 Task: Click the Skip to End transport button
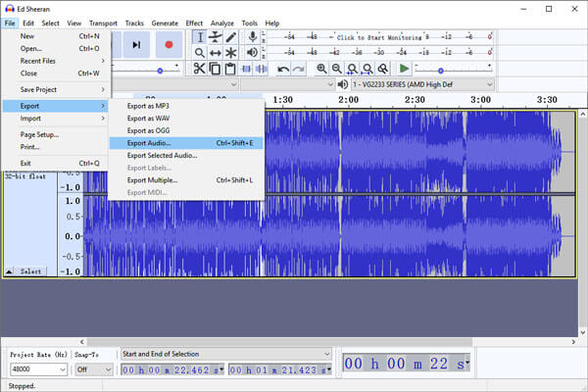[x=136, y=45]
